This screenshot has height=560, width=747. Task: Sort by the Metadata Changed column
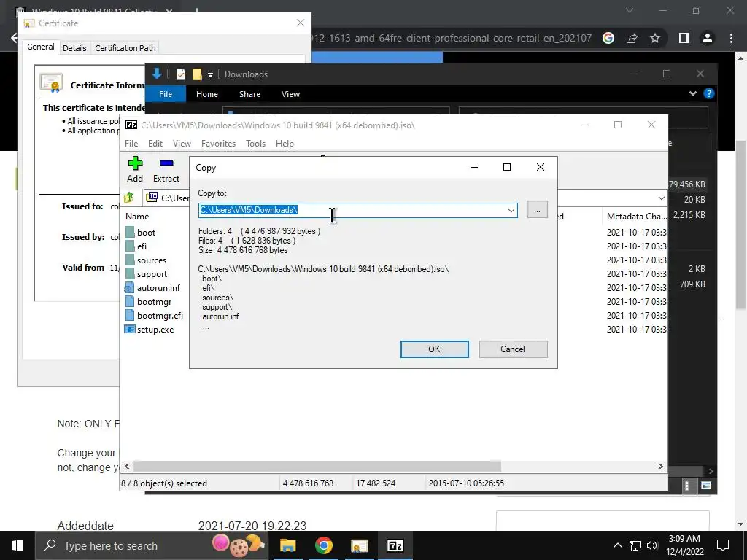coord(636,216)
